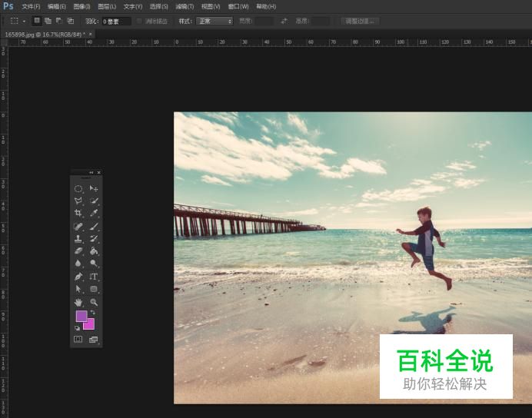Screen dimensions: 532x418
Task: Select the Crop tool
Action: pyautogui.click(x=78, y=213)
